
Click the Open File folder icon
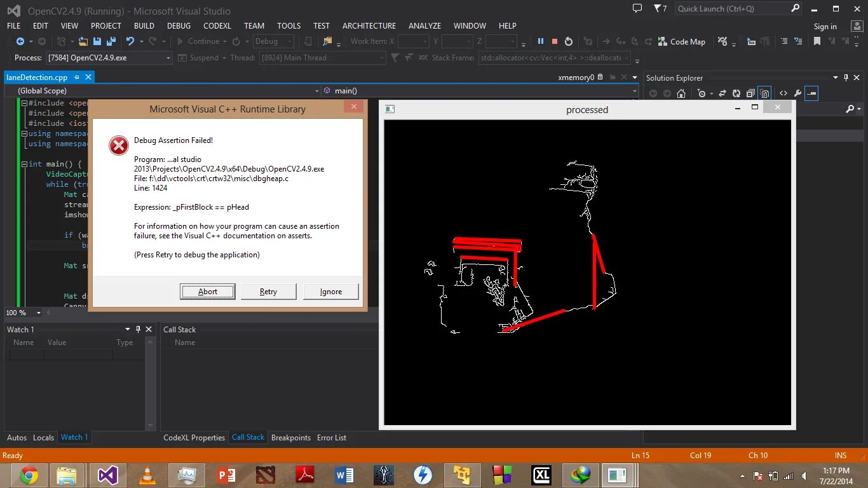coord(83,41)
